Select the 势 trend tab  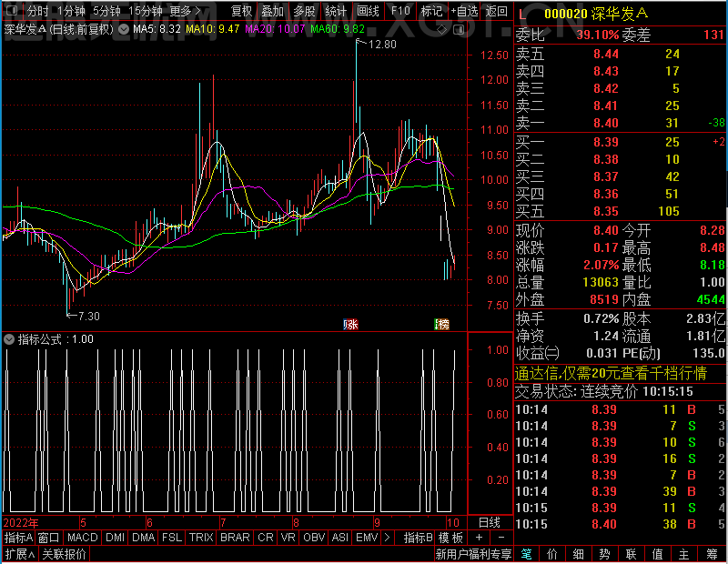(x=604, y=554)
